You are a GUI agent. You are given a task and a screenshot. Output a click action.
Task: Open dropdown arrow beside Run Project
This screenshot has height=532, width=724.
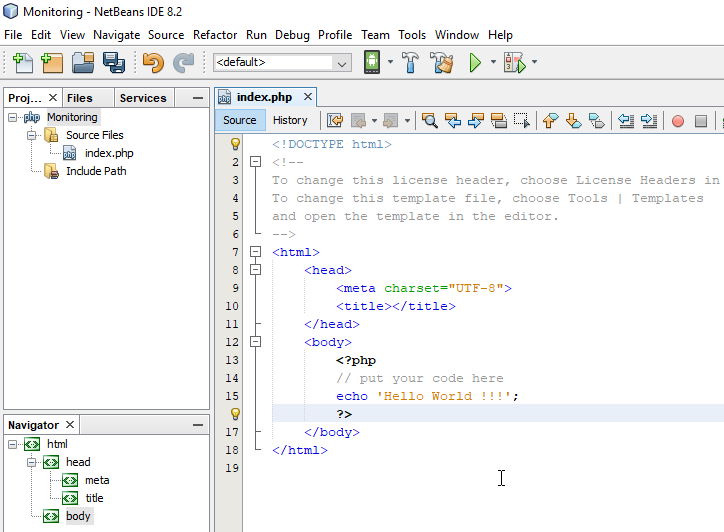493,61
